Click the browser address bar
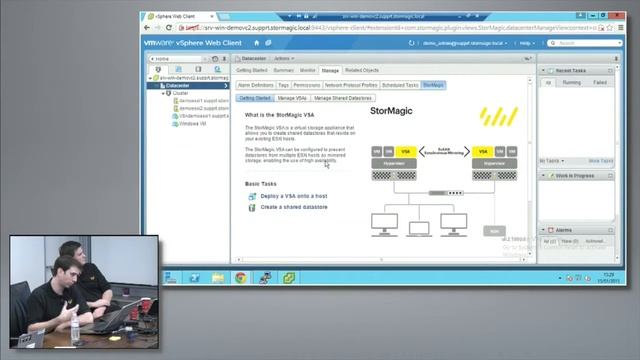The width and height of the screenshot is (640, 360). click(388, 28)
